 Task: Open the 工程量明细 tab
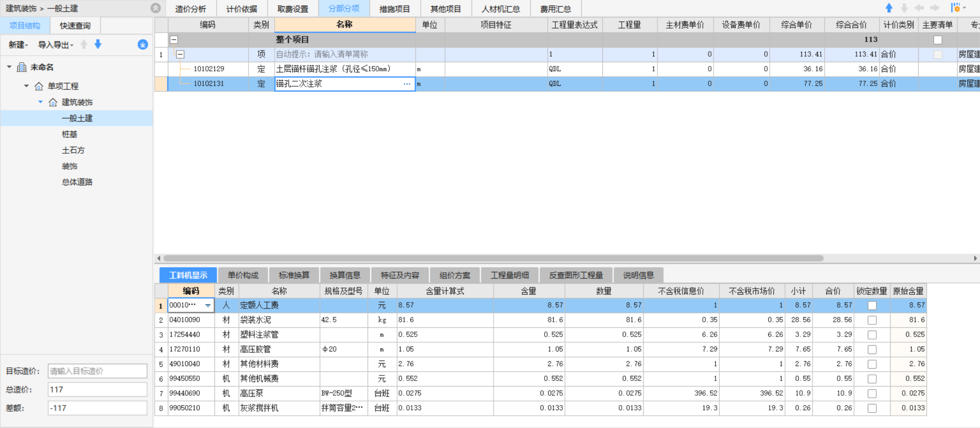[510, 275]
